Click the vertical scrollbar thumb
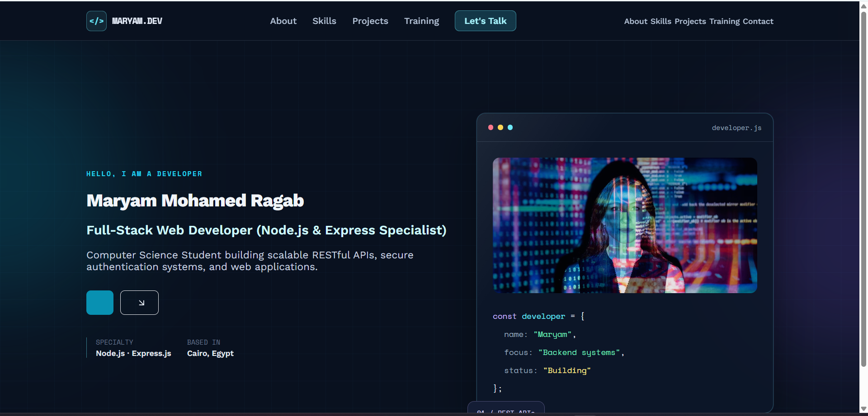 tap(863, 189)
